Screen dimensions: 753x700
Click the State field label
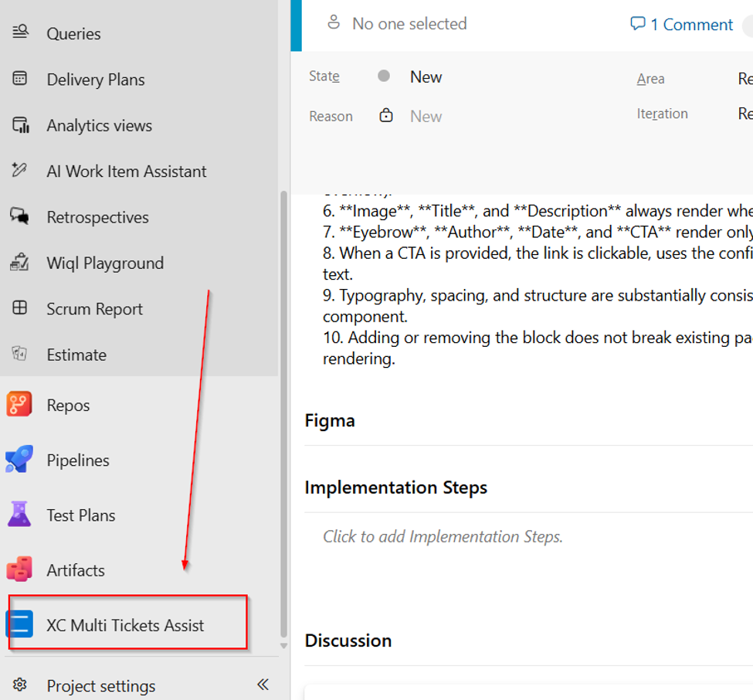(x=324, y=76)
